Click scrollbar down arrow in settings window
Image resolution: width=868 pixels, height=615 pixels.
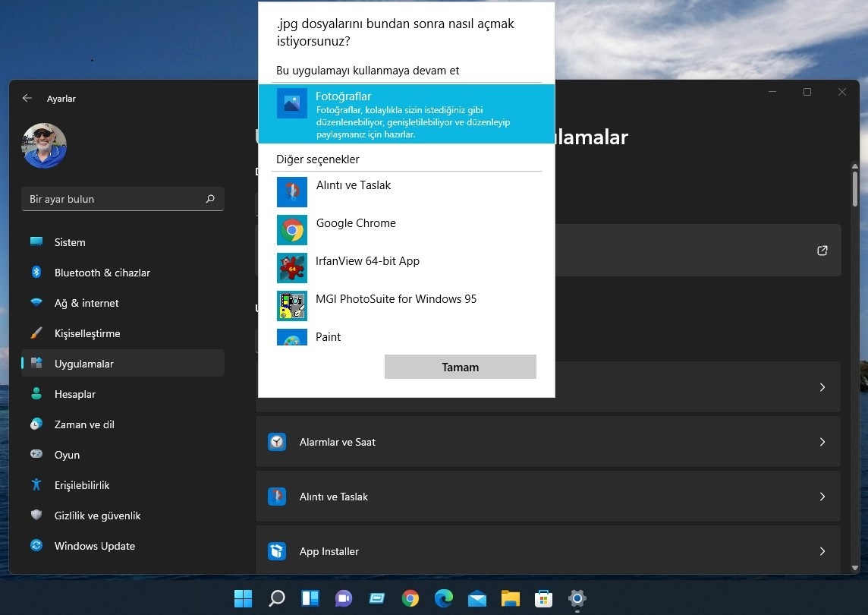coord(854,568)
